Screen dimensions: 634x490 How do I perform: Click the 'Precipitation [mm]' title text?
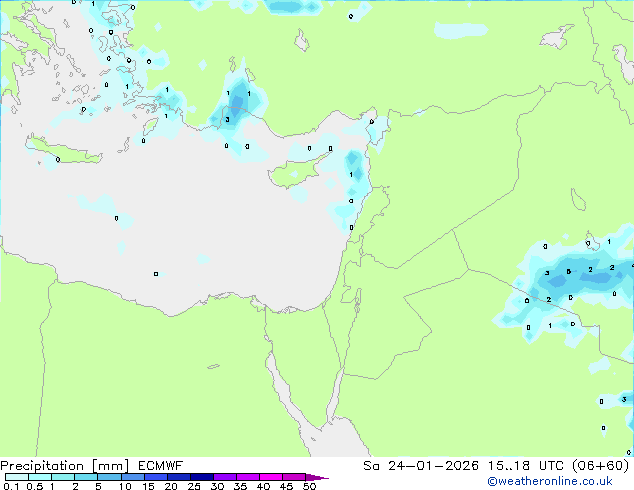click(x=65, y=466)
